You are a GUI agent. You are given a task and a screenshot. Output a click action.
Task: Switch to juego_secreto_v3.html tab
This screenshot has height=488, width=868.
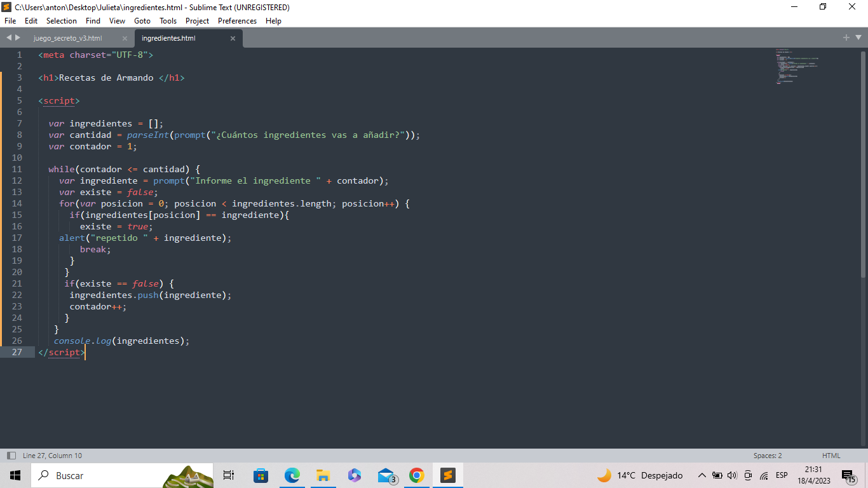tap(67, 38)
